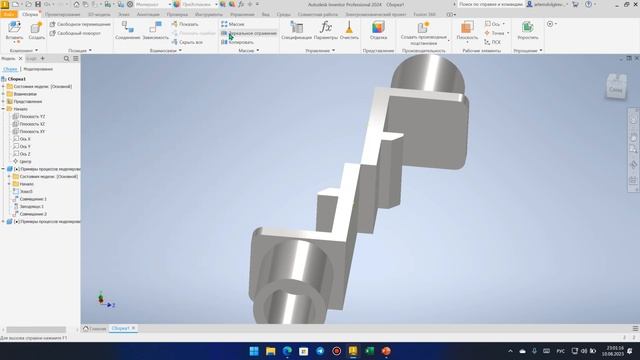This screenshot has width=640, height=360.
Task: Switch to the Проектирование ribbon tab
Action: [x=62, y=14]
